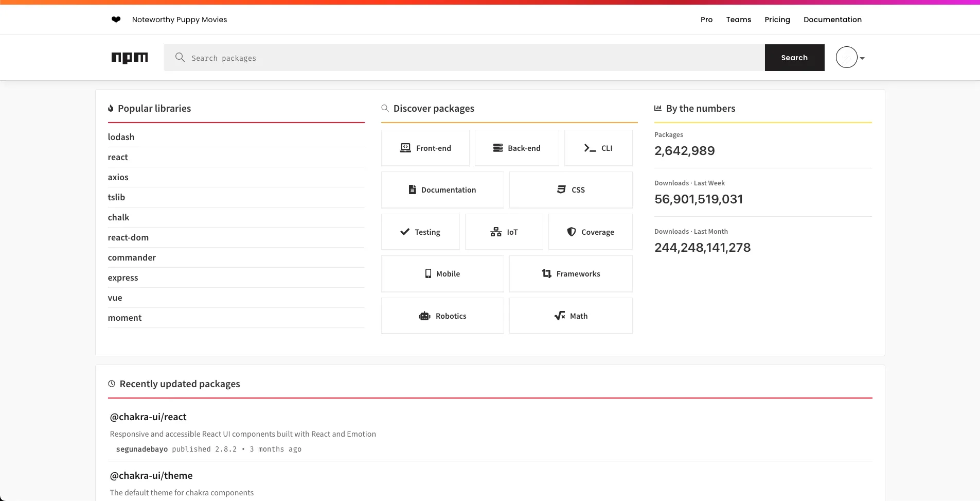
Task: Click the IoT network icon
Action: 496,232
